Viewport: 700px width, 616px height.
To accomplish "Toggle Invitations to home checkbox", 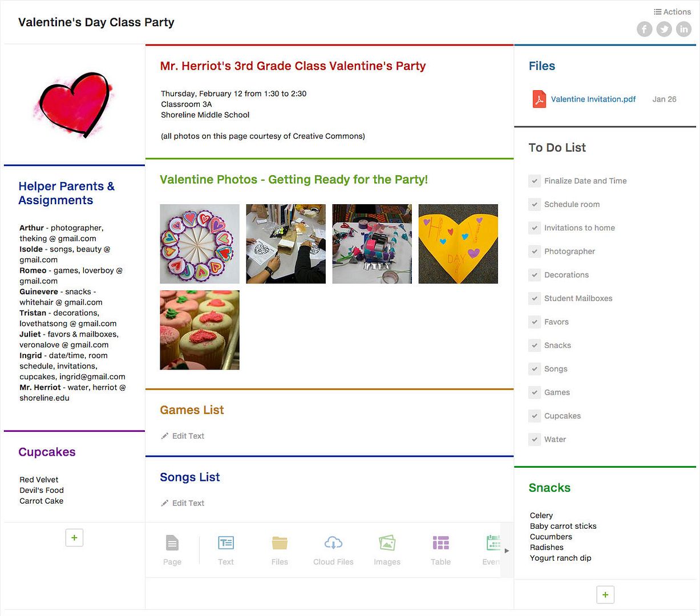I will [535, 228].
